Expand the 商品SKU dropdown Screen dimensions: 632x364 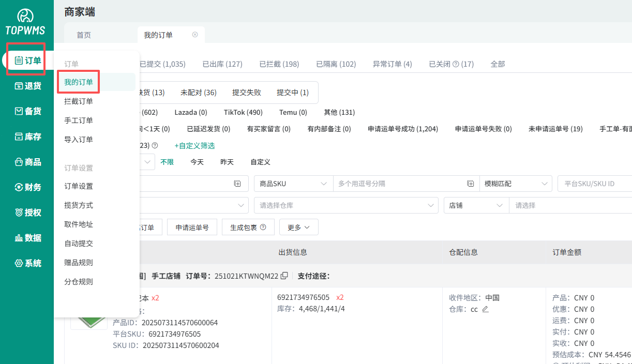[293, 184]
